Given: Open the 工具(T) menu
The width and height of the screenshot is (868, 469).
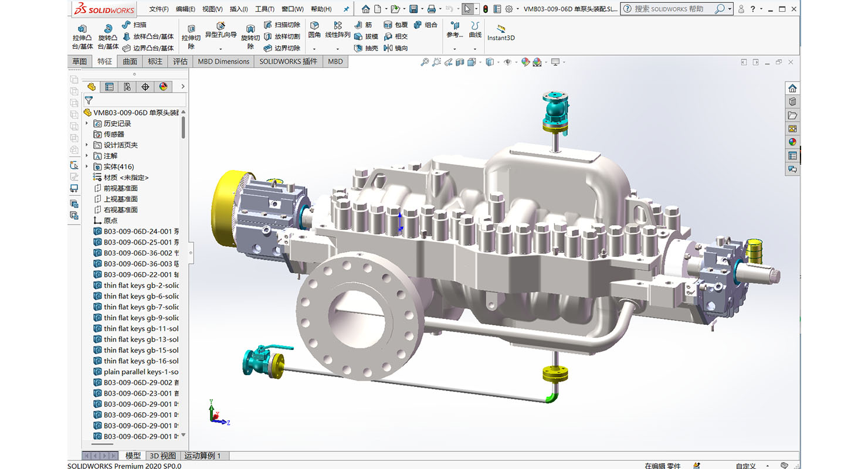Looking at the screenshot, I should coord(265,9).
